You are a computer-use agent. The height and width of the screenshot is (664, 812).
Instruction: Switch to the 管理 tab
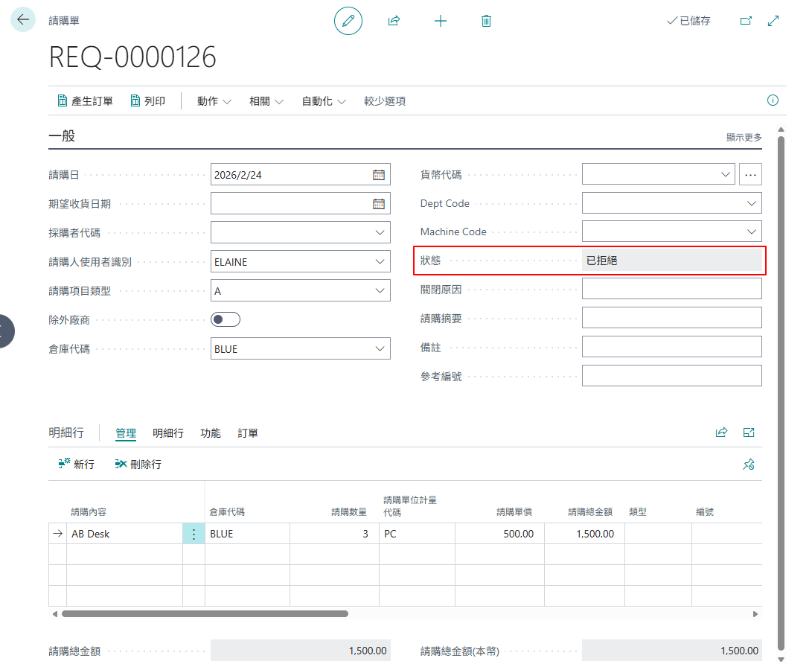(x=126, y=433)
